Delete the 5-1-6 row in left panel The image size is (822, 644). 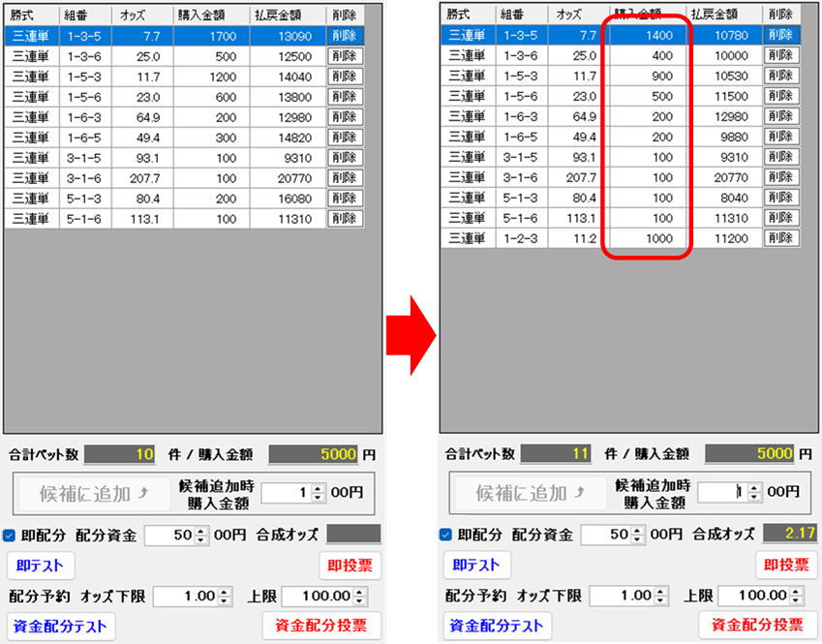point(345,218)
